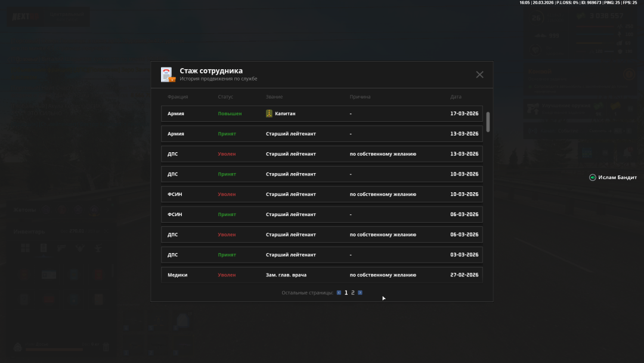Click the previous page arrow
Image resolution: width=644 pixels, height=363 pixels.
[339, 293]
